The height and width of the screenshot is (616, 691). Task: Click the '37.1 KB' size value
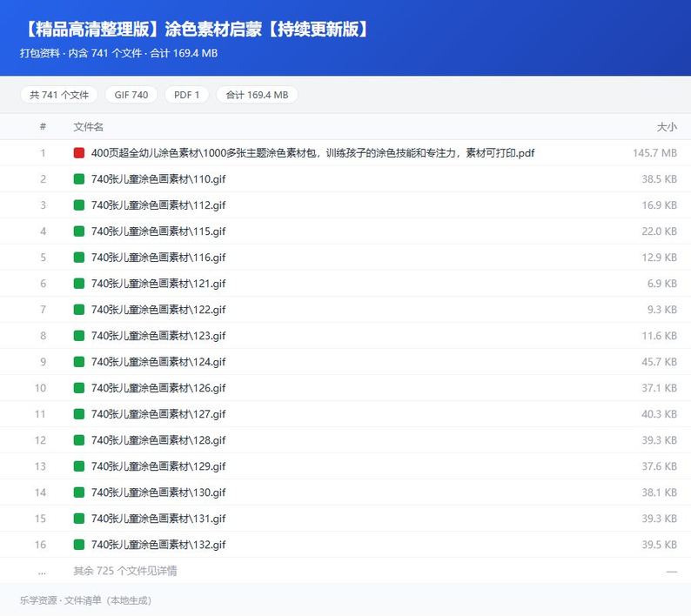click(660, 388)
